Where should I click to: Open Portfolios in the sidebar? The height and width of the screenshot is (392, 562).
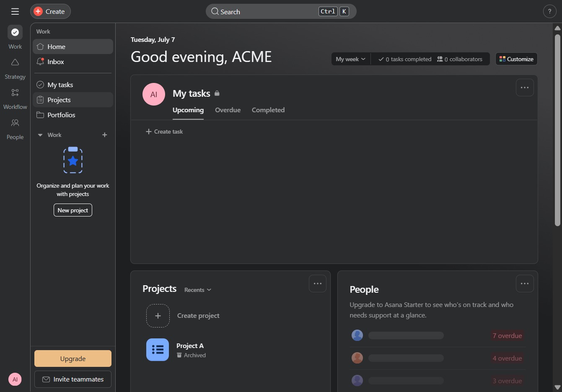click(73, 115)
